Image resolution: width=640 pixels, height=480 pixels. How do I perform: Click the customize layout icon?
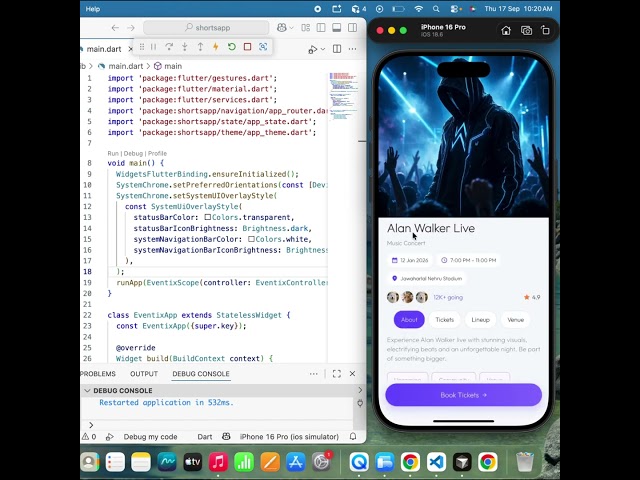pos(305,28)
